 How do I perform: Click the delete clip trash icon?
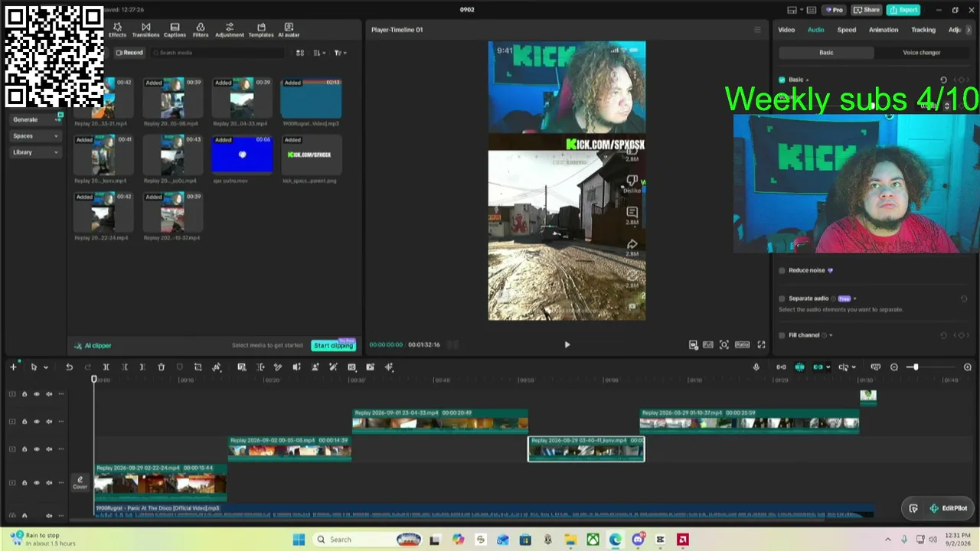click(x=161, y=367)
